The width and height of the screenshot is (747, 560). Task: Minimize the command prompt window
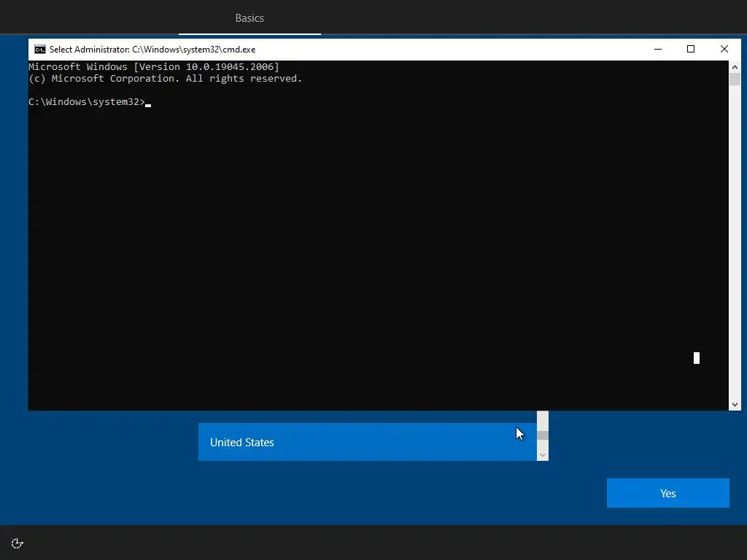coord(658,49)
